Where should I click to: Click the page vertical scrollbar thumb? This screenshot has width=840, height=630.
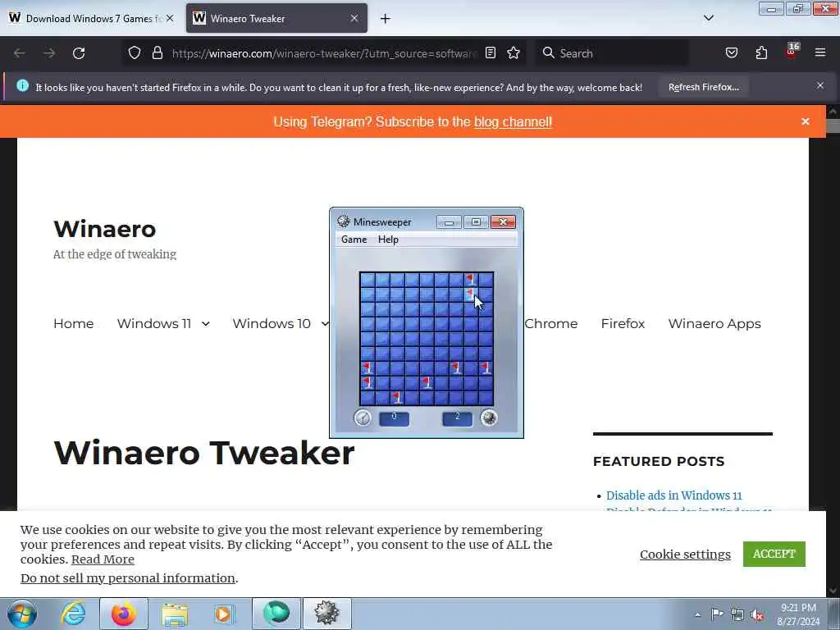(x=833, y=126)
